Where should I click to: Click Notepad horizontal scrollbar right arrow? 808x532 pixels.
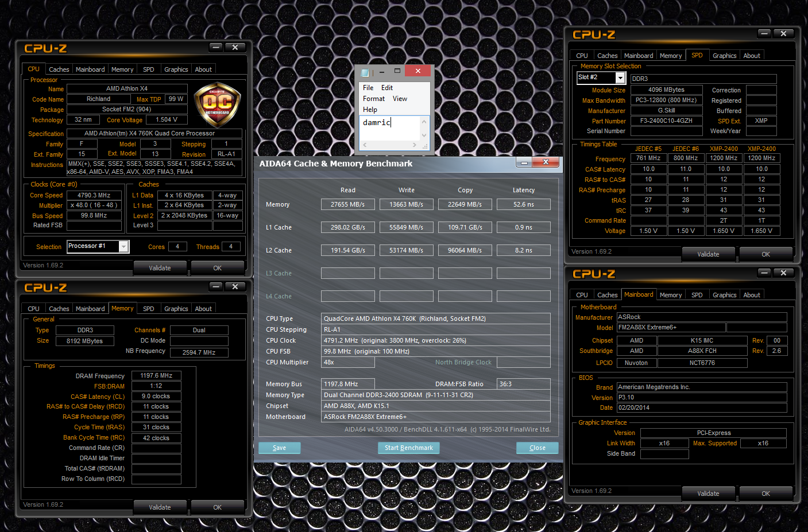(x=415, y=145)
